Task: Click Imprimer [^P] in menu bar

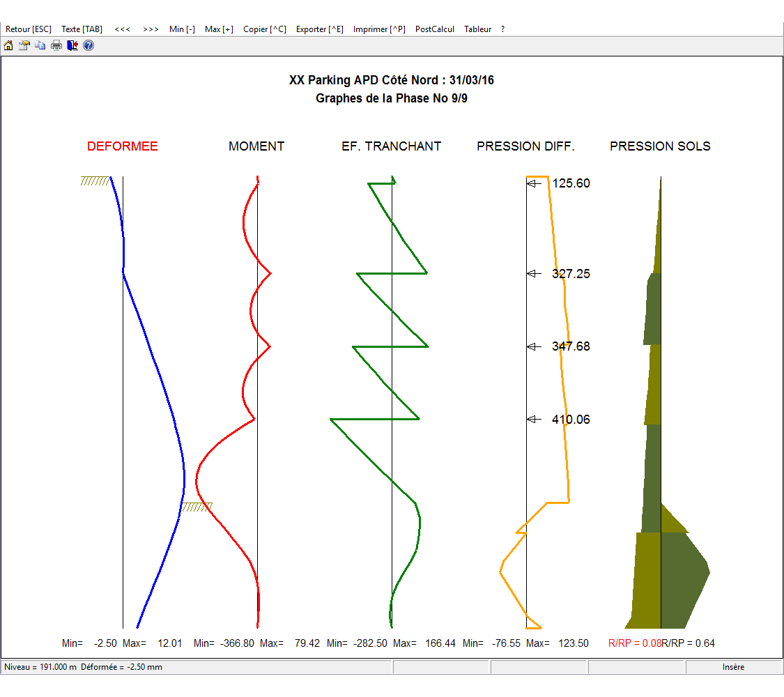Action: (379, 29)
